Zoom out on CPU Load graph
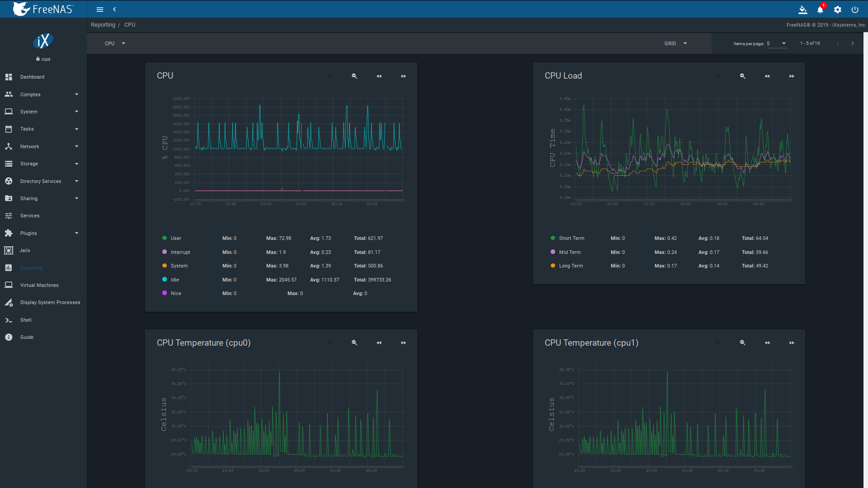Viewport: 868px width, 488px height. [x=742, y=76]
